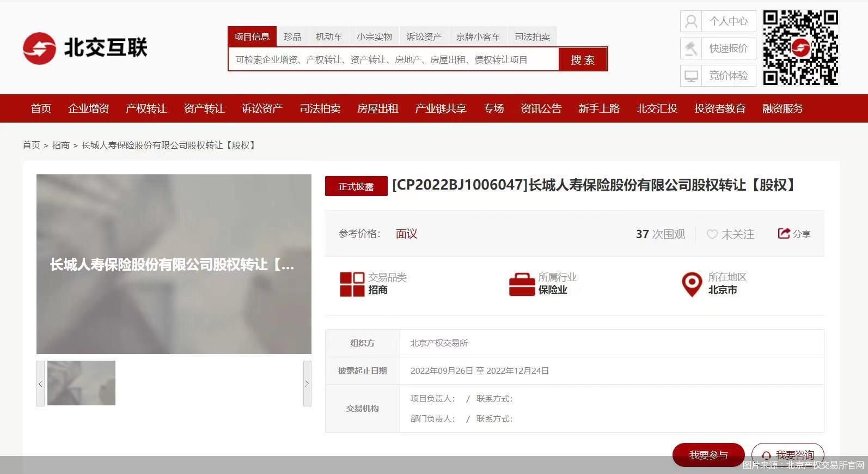Click the QR code image
Image resolution: width=868 pixels, height=474 pixels.
(x=800, y=48)
